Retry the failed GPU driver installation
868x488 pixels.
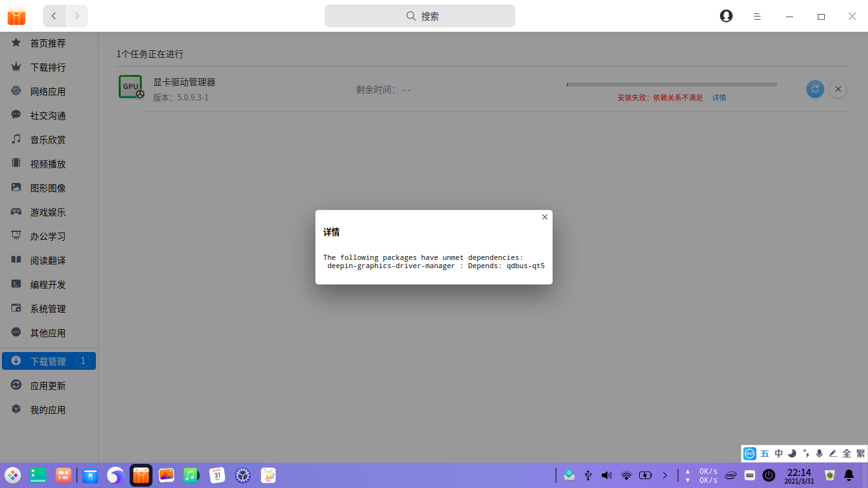click(x=815, y=89)
